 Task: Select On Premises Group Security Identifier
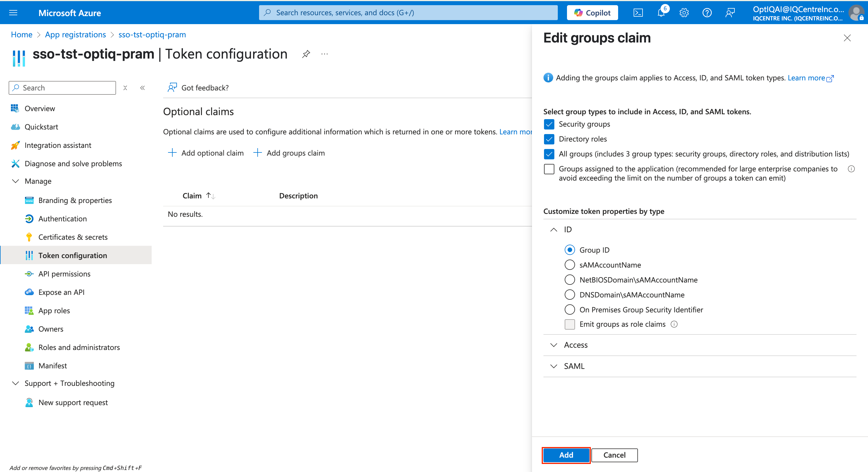[570, 309]
